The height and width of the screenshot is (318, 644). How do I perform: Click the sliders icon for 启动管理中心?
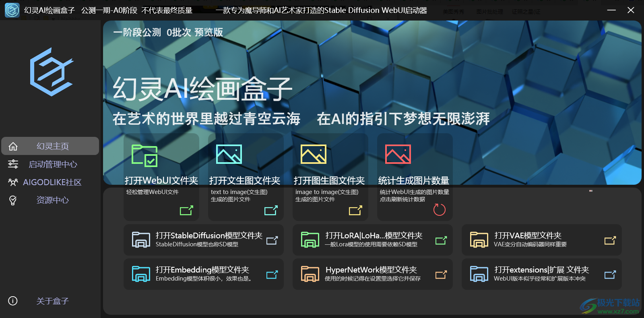[13, 164]
